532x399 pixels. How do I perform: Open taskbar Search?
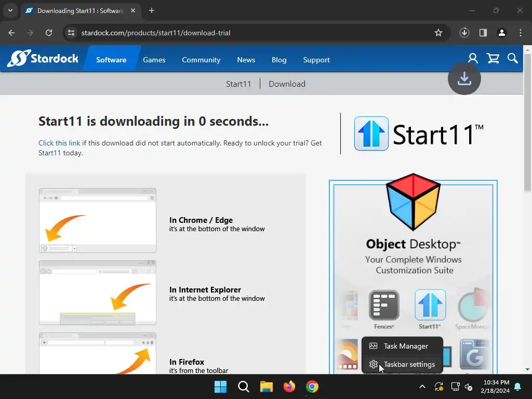[x=243, y=387]
